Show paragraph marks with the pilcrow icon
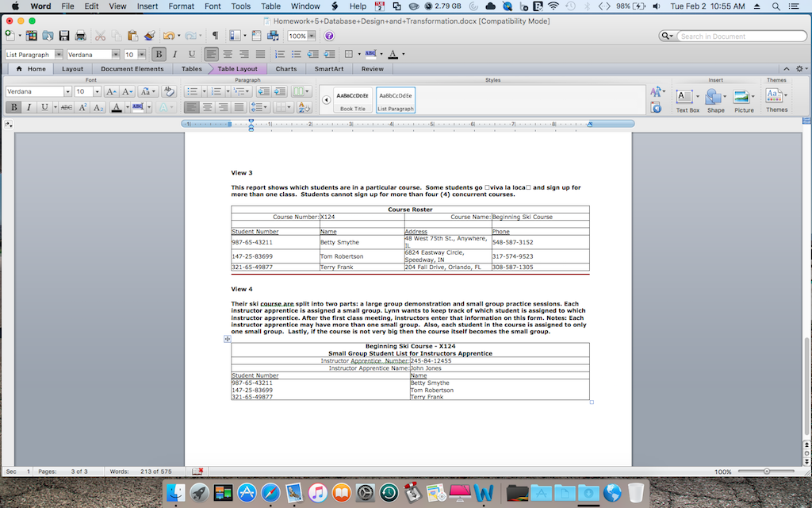Image resolution: width=812 pixels, height=508 pixels. click(215, 36)
